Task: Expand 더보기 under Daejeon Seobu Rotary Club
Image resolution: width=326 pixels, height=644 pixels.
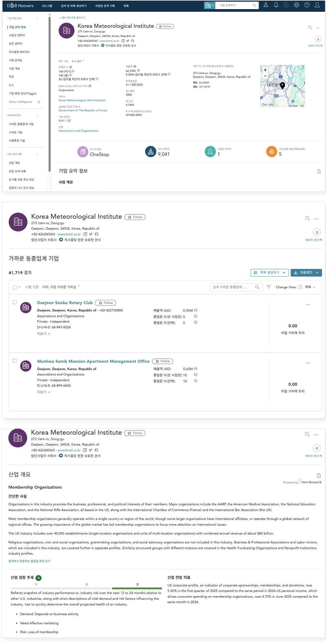Action: pyautogui.click(x=43, y=334)
